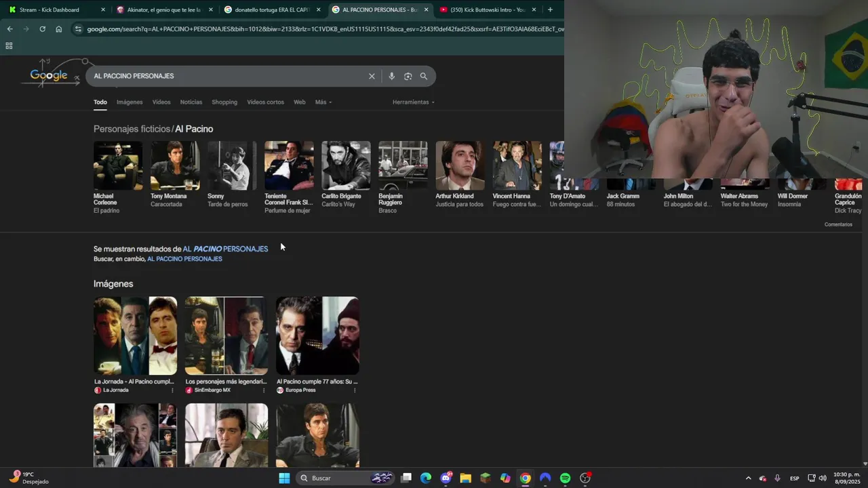Switch input language ESP indicator
Screen dimensions: 868x488
(x=794, y=478)
